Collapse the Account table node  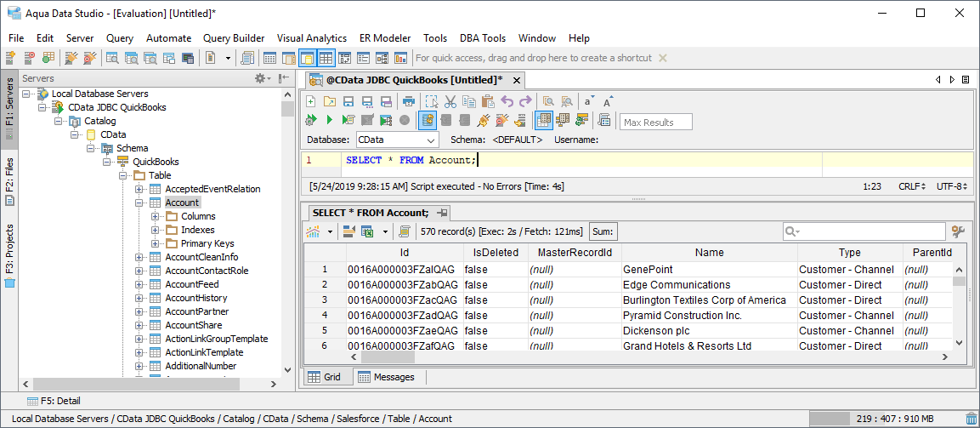point(140,203)
